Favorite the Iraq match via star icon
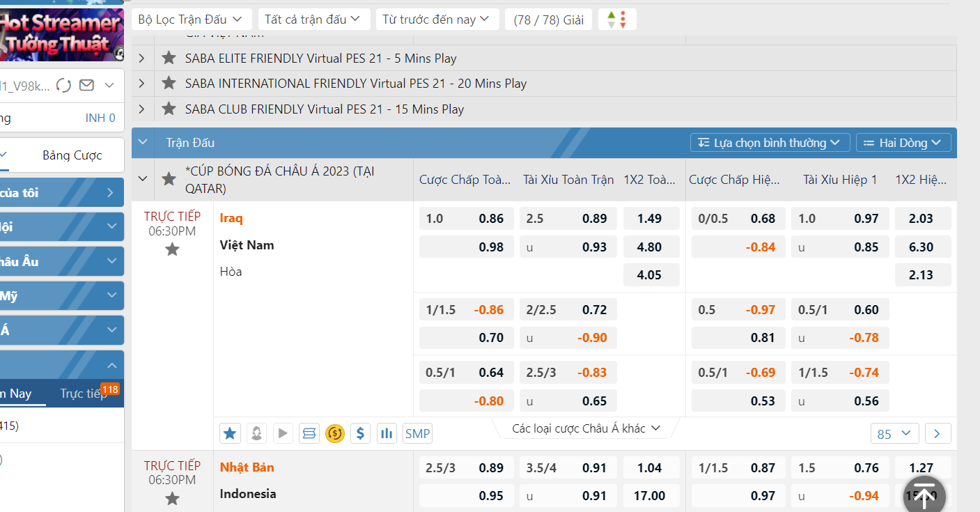Image resolution: width=980 pixels, height=512 pixels. (230, 433)
